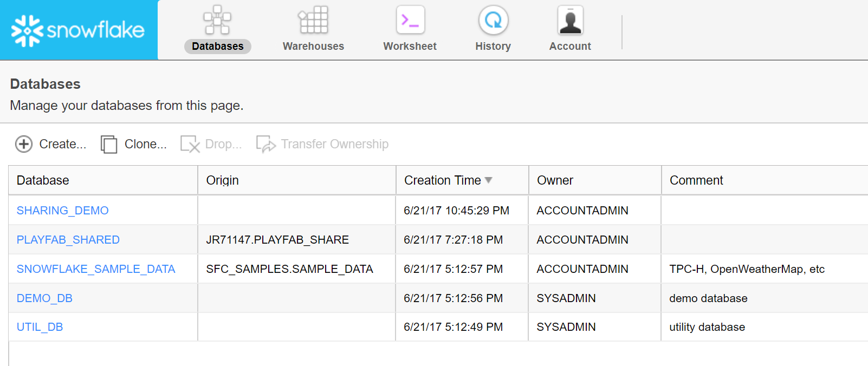The width and height of the screenshot is (868, 366).
Task: Open the SNOWFLAKE_SAMPLE_DATA database link
Action: 96,269
